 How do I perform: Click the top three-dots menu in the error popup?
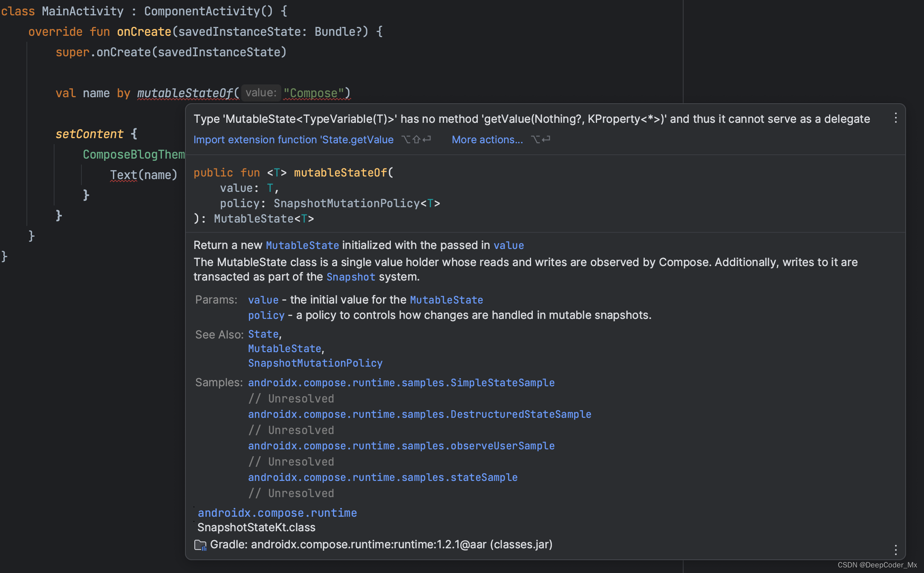895,118
